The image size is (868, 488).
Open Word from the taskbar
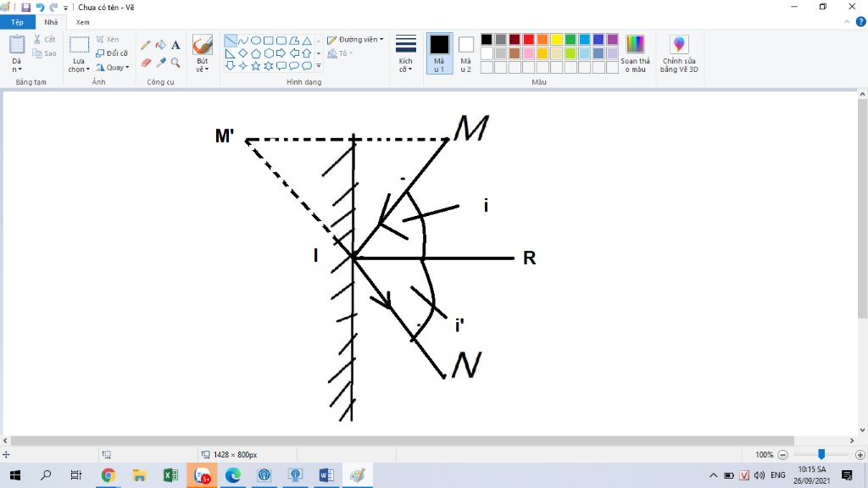(326, 475)
